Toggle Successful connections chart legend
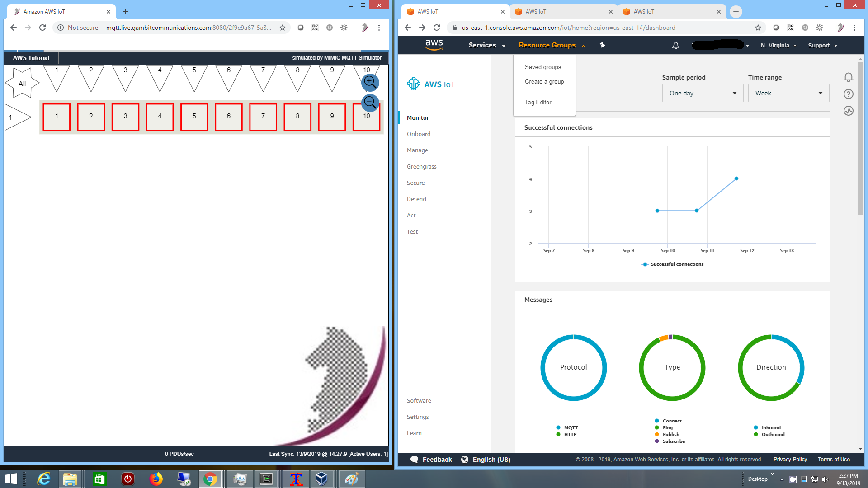 tap(672, 264)
